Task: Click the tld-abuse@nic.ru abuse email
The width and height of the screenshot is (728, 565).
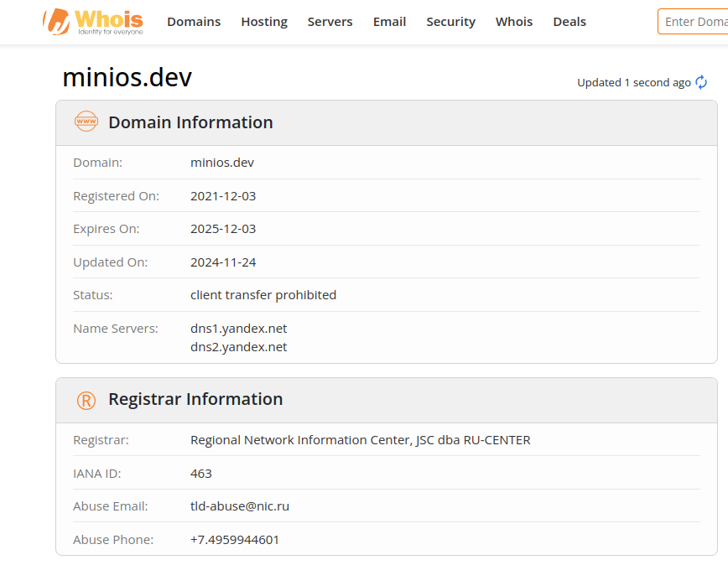Action: [x=239, y=506]
